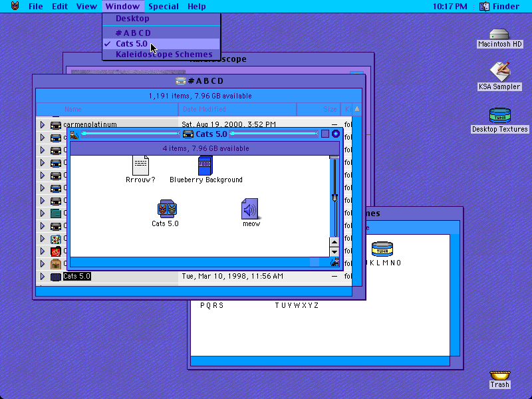Image resolution: width=532 pixels, height=399 pixels.
Task: Select the T U V W X Y Z label
Action: 297,305
